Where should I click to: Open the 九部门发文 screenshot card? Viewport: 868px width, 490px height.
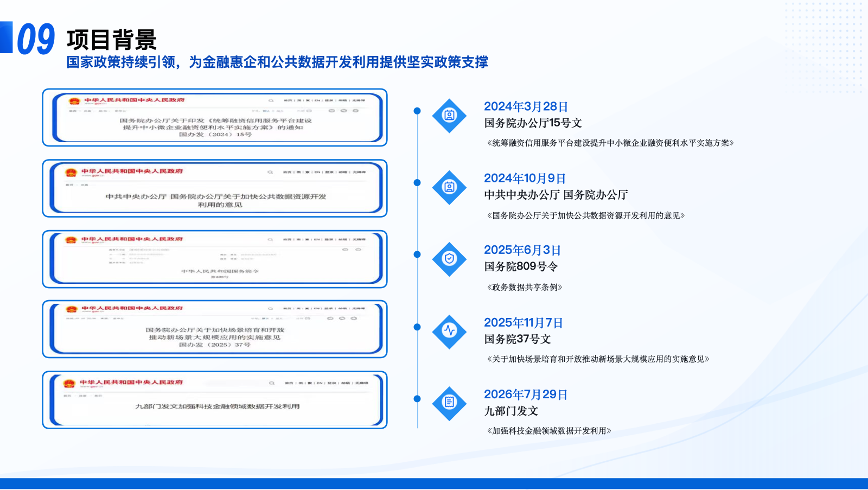(x=215, y=400)
